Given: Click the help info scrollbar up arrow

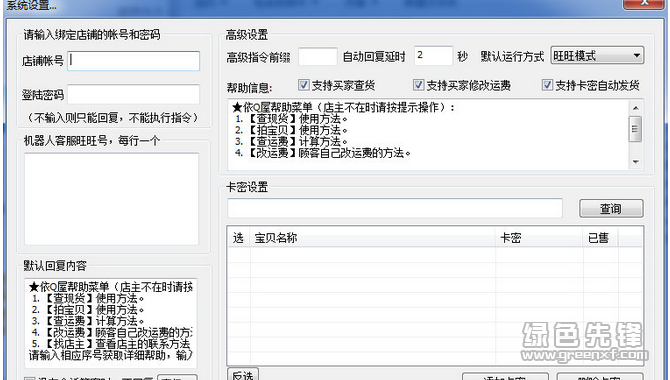Looking at the screenshot, I should [x=635, y=108].
